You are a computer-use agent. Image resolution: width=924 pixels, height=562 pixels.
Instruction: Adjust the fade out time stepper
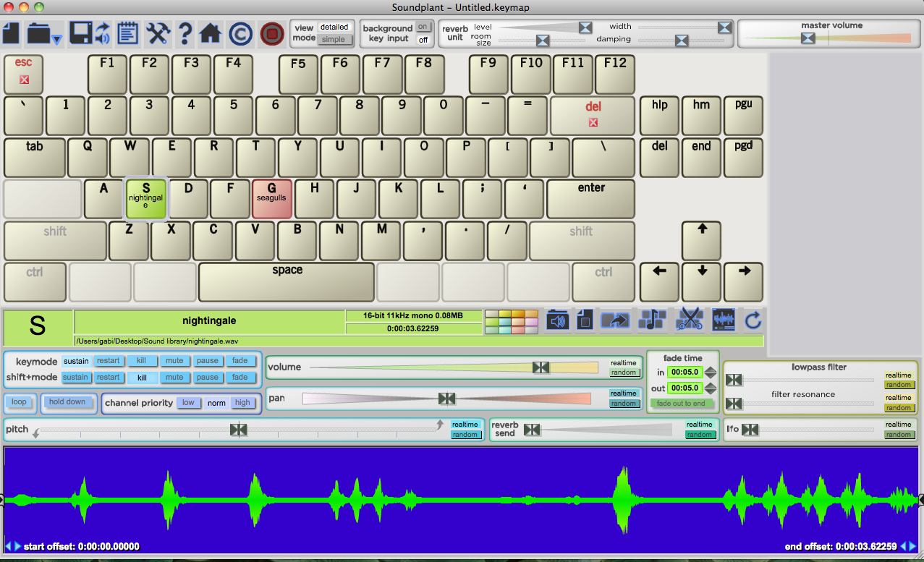tap(711, 388)
